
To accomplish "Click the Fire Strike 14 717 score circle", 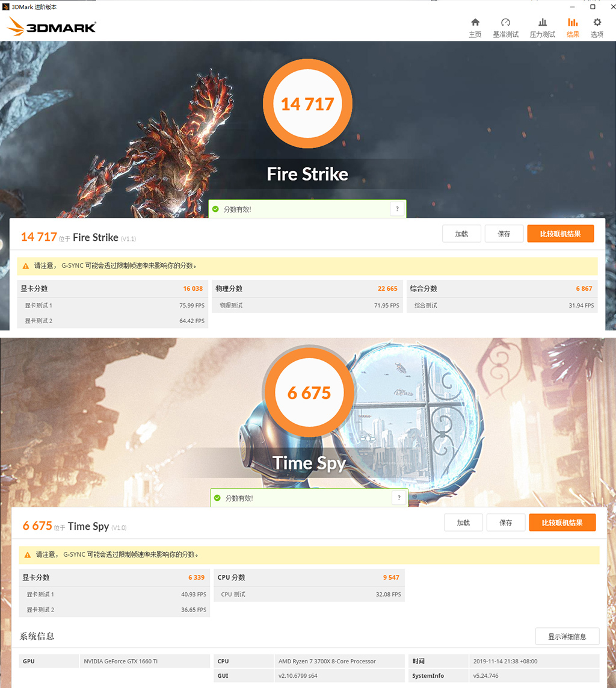I will click(308, 104).
